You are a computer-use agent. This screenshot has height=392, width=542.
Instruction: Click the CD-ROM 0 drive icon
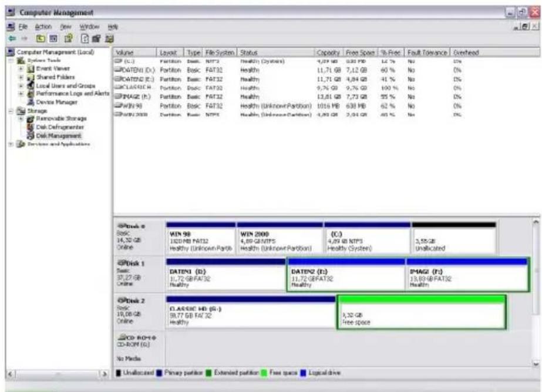point(122,337)
